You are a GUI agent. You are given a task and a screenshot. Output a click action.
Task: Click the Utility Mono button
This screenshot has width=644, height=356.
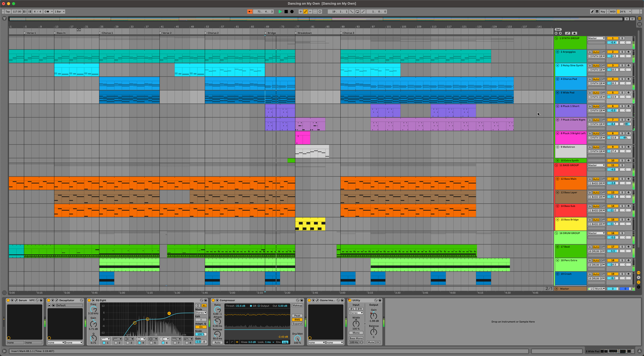point(356,333)
